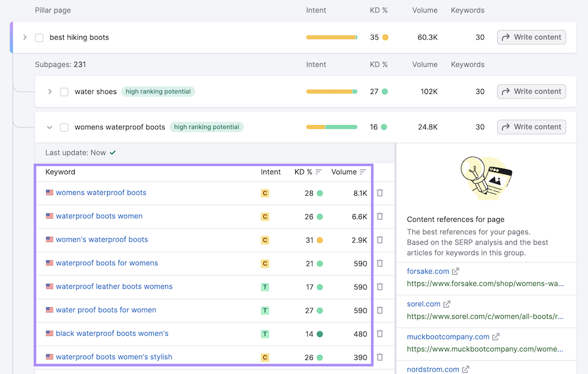Click C intent badge for 'women's waterproof boots'

click(x=265, y=240)
